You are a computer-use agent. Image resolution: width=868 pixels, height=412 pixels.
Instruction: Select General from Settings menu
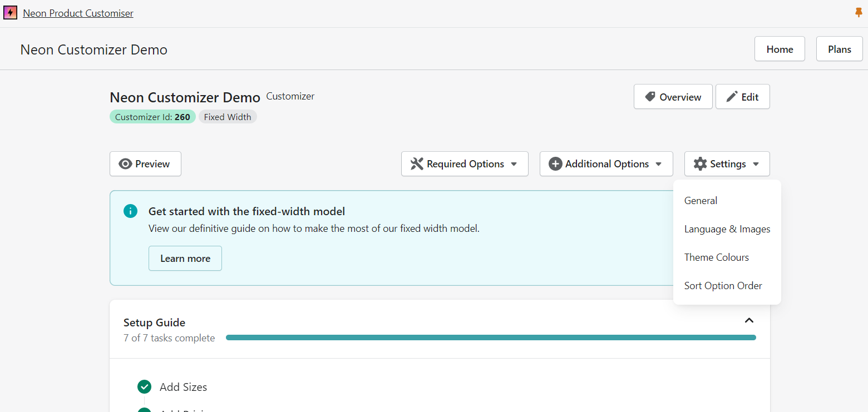click(x=701, y=201)
